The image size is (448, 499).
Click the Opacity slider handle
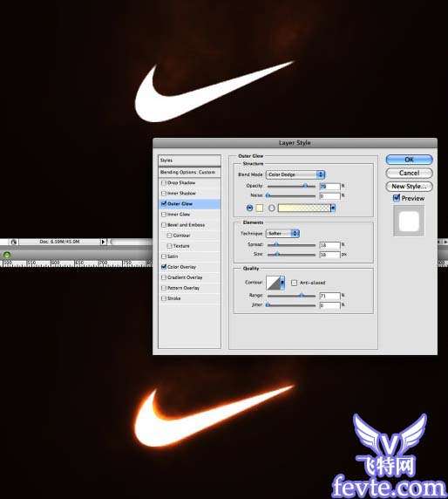point(305,186)
